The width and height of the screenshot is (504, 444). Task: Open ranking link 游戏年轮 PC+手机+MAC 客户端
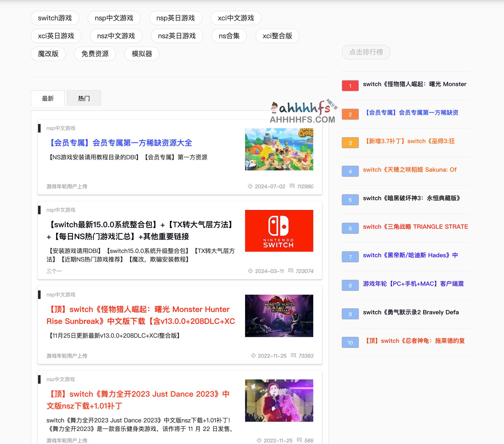[x=413, y=284]
